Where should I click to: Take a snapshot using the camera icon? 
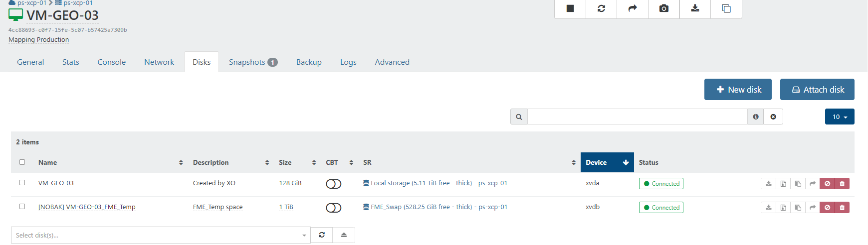point(664,8)
